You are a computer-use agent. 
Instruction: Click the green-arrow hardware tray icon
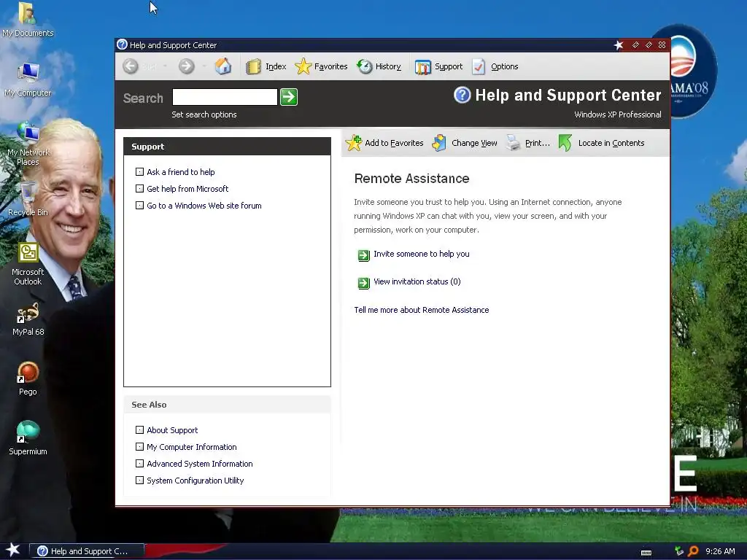679,551
